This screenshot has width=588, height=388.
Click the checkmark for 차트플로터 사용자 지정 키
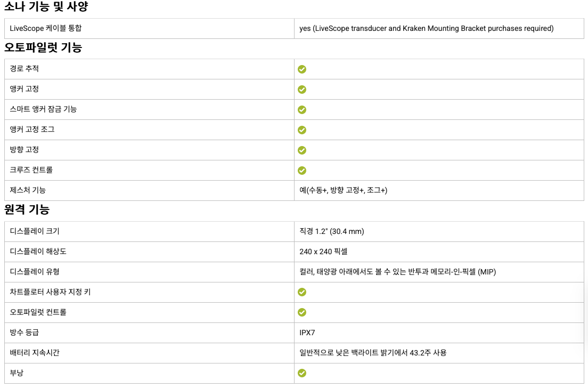(x=302, y=292)
